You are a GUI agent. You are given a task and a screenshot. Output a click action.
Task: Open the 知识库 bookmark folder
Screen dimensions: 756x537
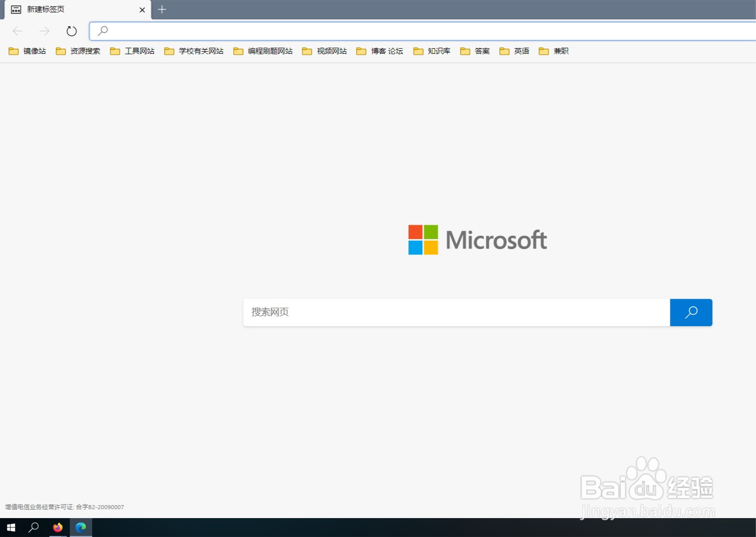(432, 51)
